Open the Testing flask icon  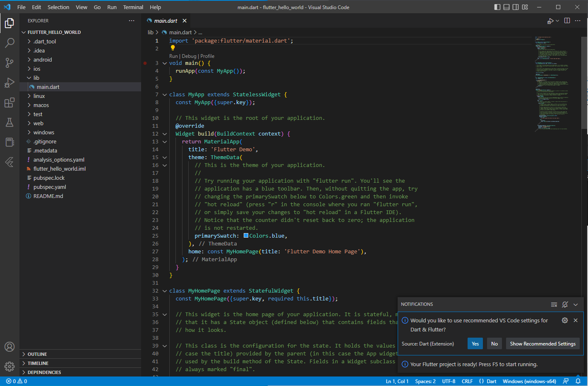pos(10,122)
